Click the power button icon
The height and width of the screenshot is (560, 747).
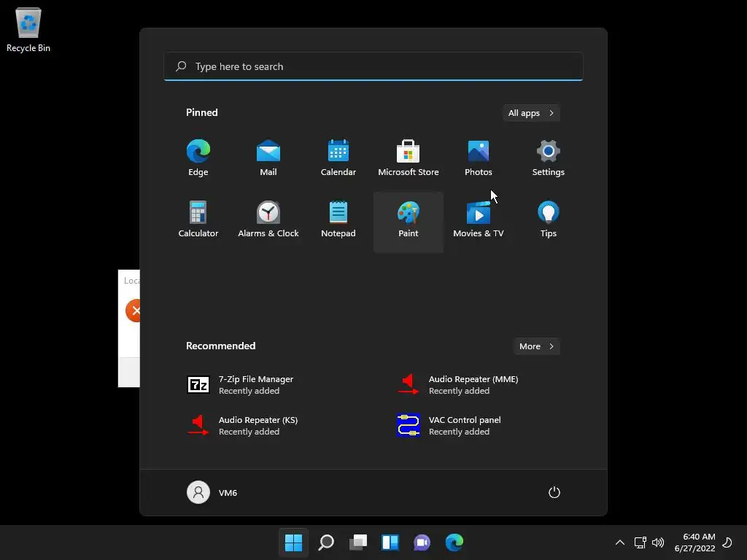[x=554, y=492]
